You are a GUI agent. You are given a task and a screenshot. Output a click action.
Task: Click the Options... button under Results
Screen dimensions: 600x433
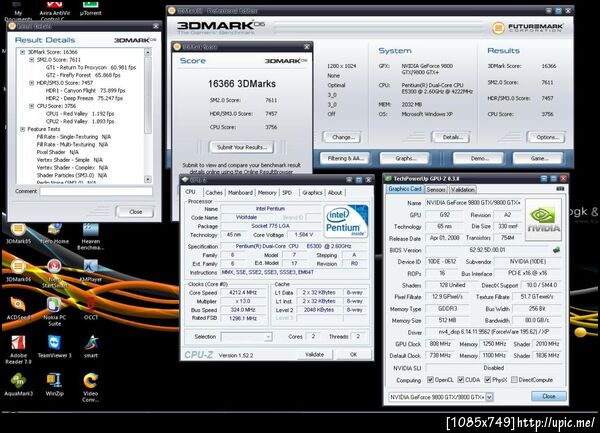click(547, 137)
